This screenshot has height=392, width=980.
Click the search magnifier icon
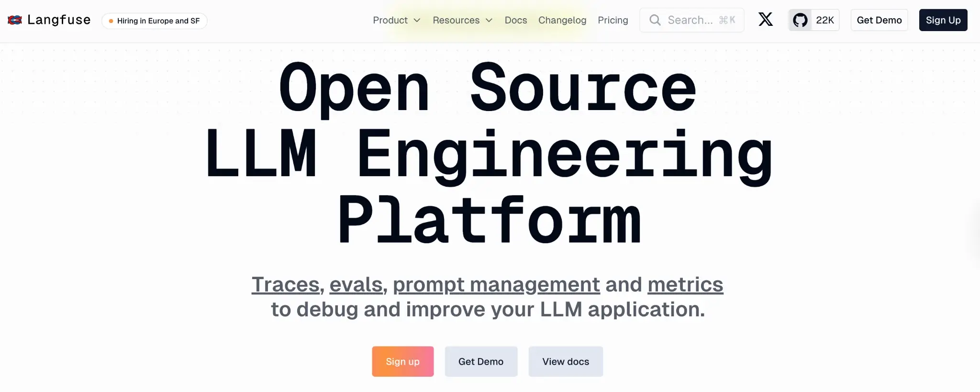[655, 20]
